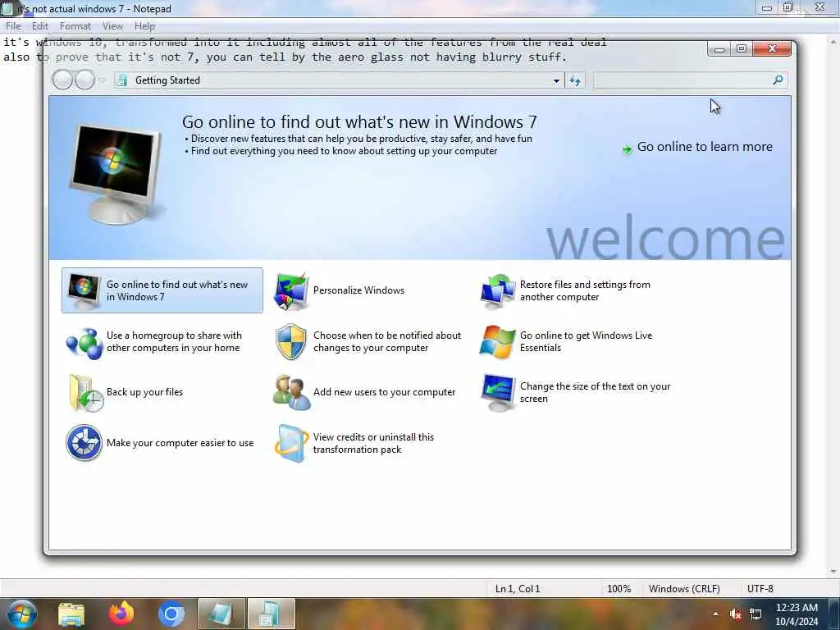Click 'Ln 1, Col 1' in Notepad status bar
Screen dimensions: 840x630
click(x=518, y=589)
